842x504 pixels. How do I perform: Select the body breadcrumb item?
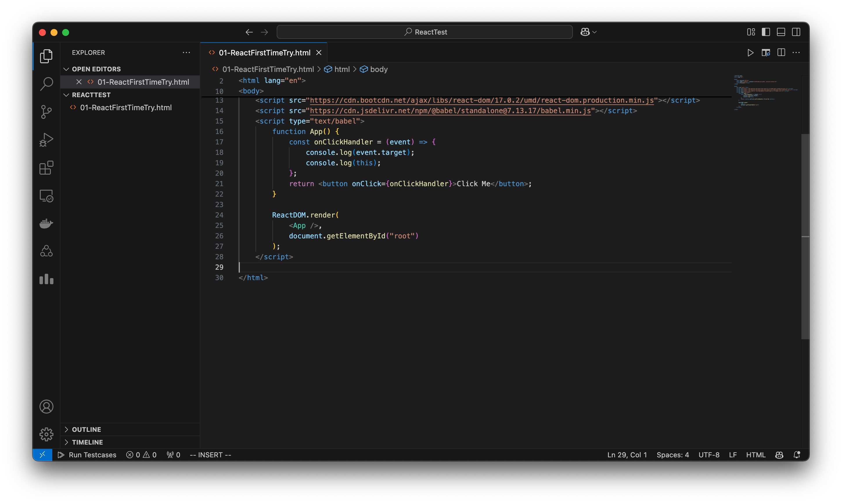(x=378, y=69)
